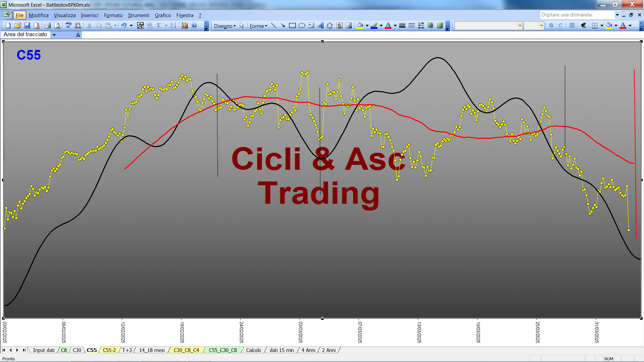Open the File menu
The image size is (644, 362).
[19, 15]
